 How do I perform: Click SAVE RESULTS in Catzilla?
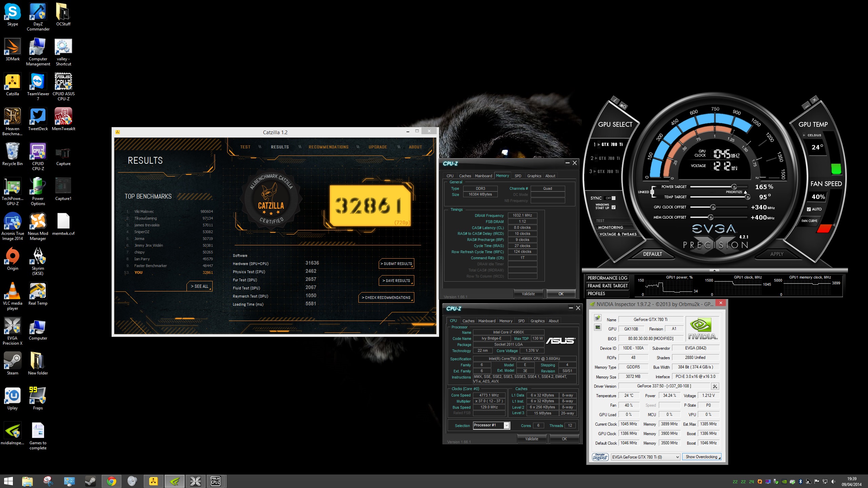pos(396,281)
